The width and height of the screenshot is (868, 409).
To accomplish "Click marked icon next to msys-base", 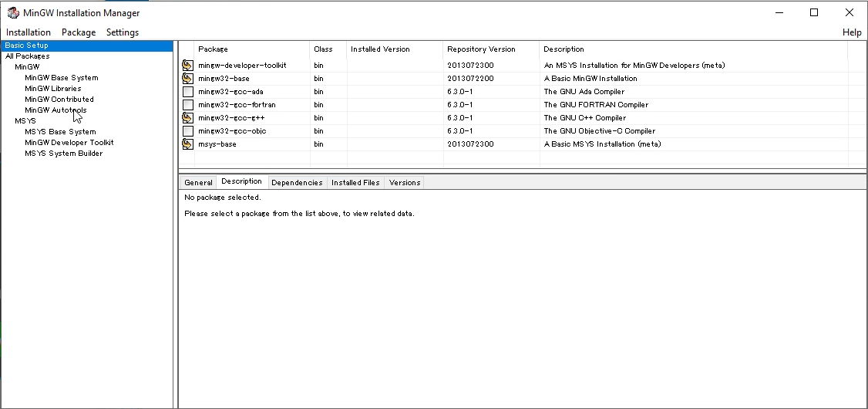I will [187, 144].
